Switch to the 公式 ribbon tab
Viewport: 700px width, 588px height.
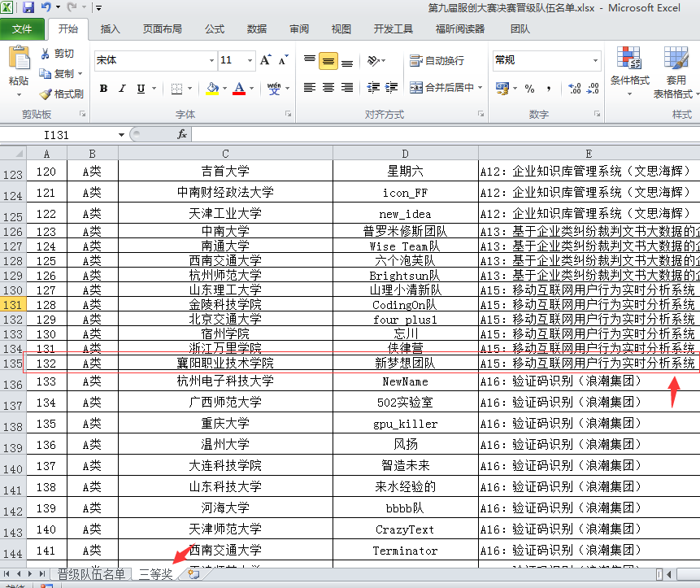click(214, 29)
